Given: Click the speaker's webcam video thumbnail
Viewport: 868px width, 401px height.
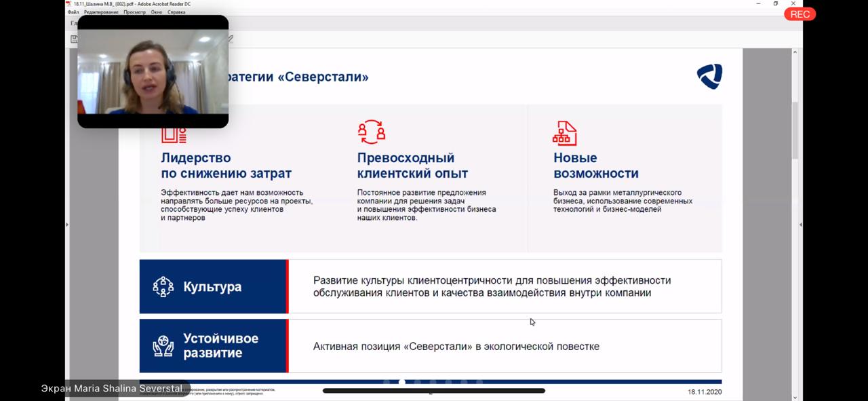Looking at the screenshot, I should (153, 71).
